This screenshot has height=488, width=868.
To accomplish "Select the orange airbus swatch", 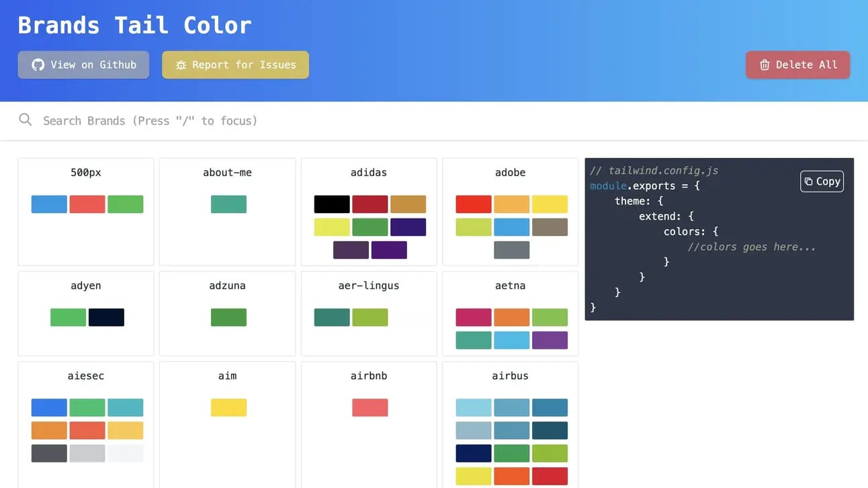I will pyautogui.click(x=512, y=476).
